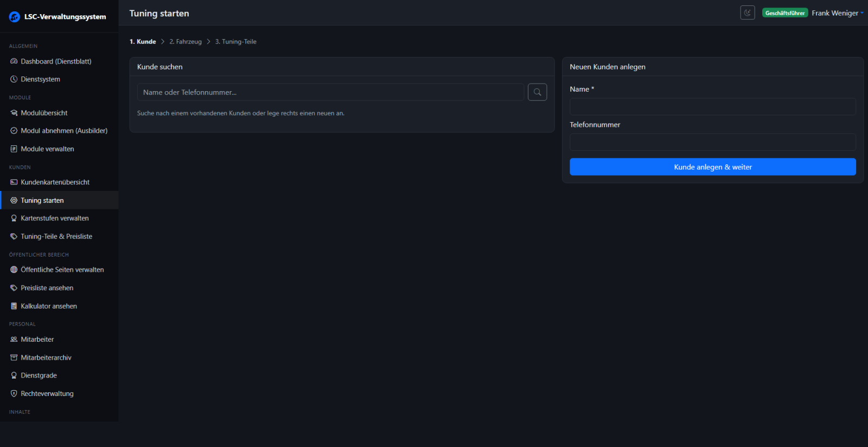Viewport: 868px width, 447px height.
Task: Click the LSC-Verwaltungssystem logo icon
Action: [x=15, y=17]
